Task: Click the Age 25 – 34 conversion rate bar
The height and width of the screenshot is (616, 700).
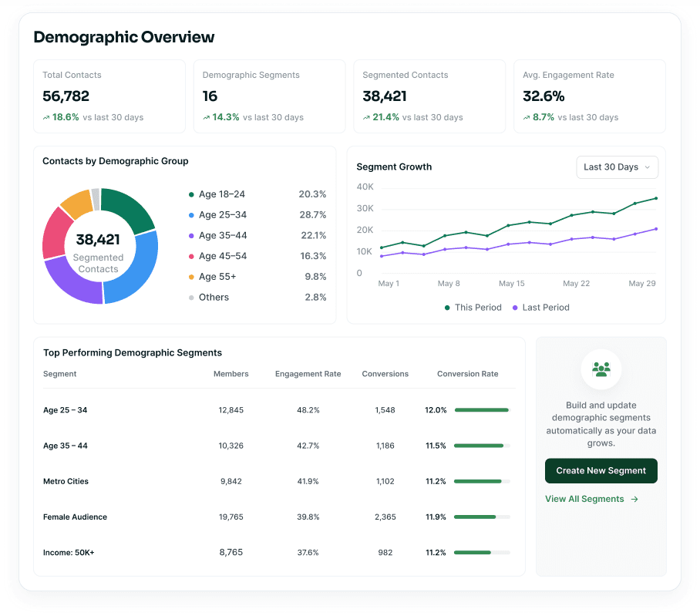Action: (482, 410)
